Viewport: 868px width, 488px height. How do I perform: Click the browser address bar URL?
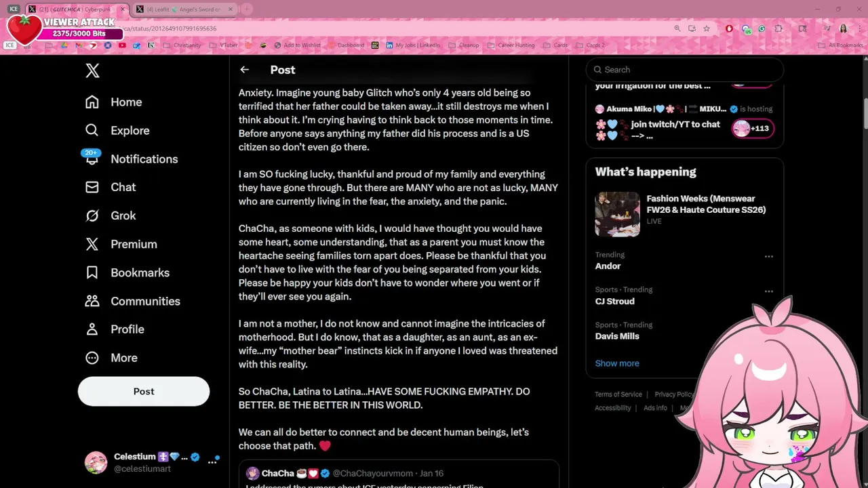pyautogui.click(x=170, y=28)
